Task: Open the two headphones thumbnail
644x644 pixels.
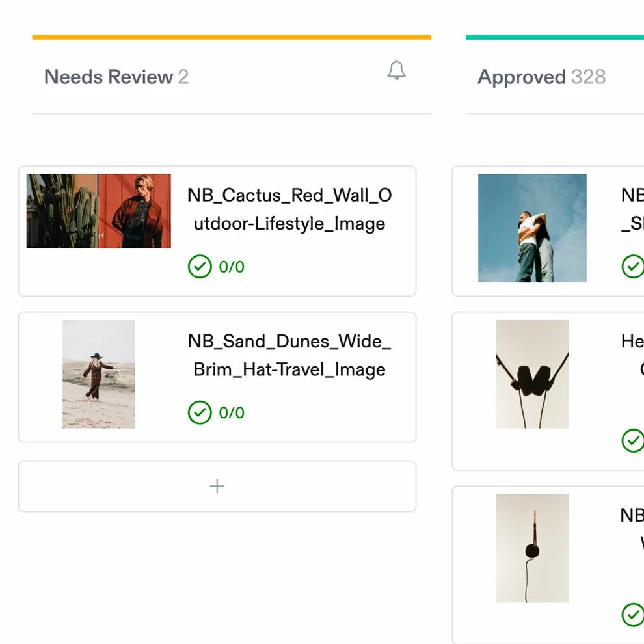Action: 532,374
